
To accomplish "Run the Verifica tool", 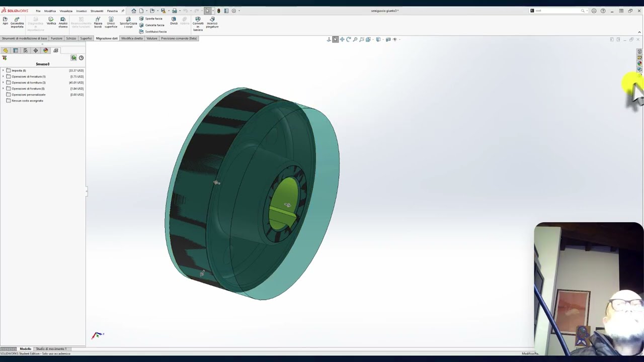I will [x=51, y=21].
